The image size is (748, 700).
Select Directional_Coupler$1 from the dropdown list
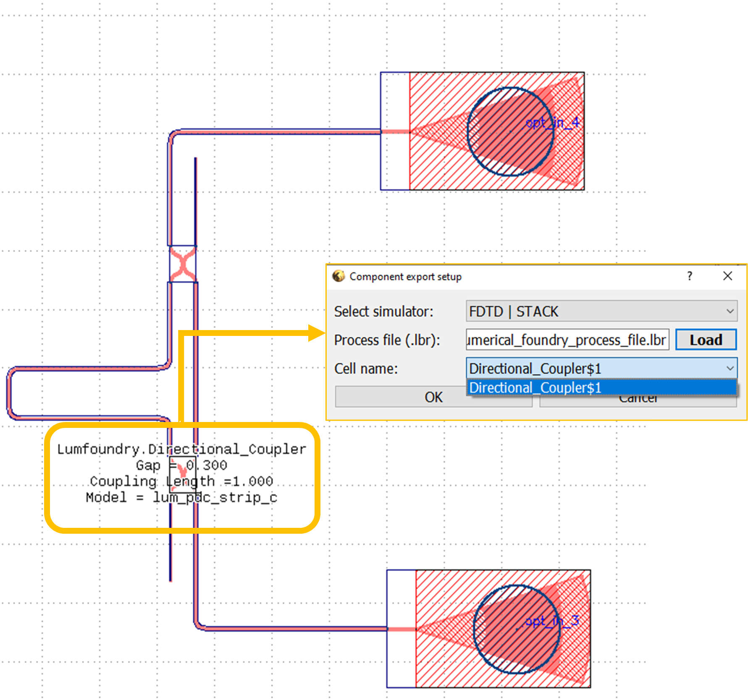[x=601, y=388]
